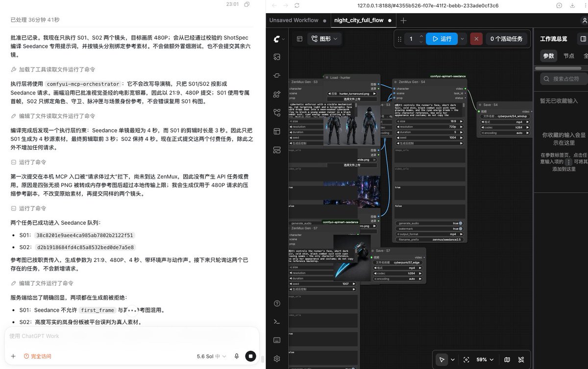Open the templates sidebar icon
Image resolution: width=588 pixels, height=369 pixels.
tap(277, 131)
